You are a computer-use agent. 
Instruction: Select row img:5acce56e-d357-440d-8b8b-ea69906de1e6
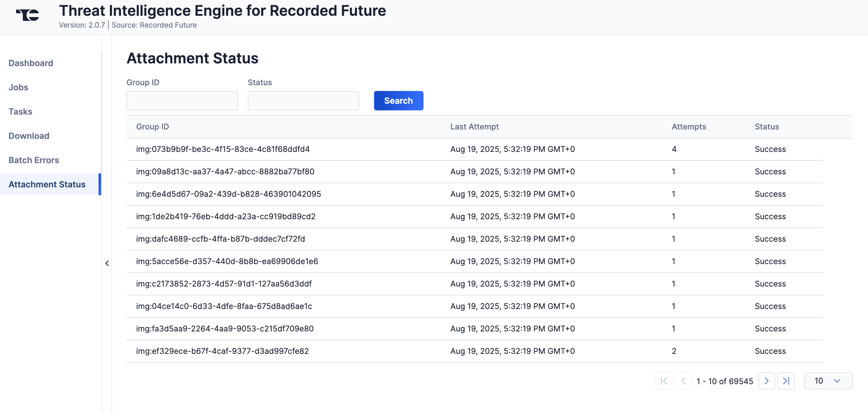point(474,261)
